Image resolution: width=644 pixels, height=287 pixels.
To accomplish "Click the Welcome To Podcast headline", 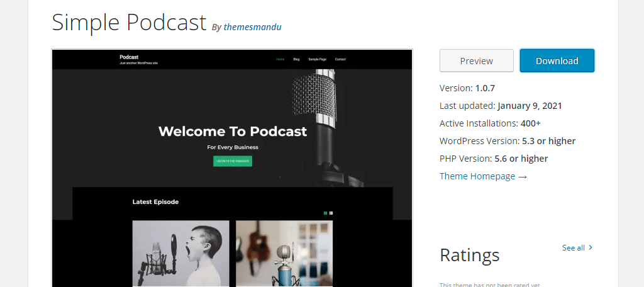I will (x=233, y=131).
